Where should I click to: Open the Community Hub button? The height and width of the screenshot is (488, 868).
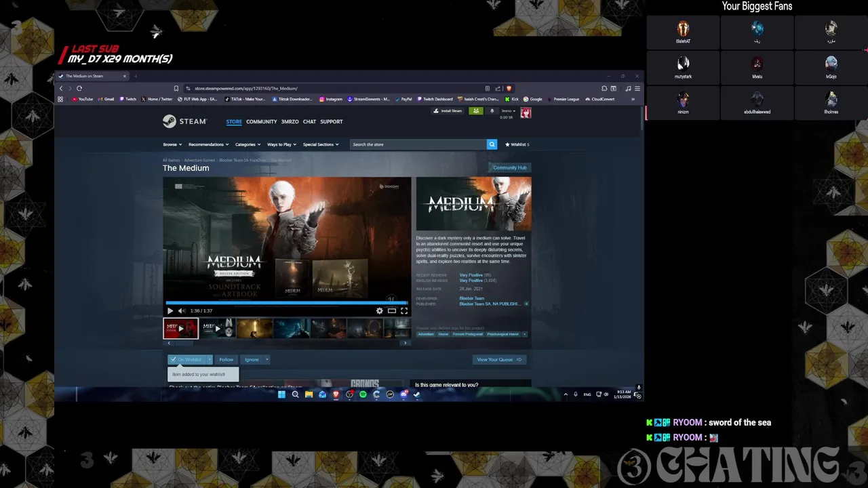tap(510, 167)
